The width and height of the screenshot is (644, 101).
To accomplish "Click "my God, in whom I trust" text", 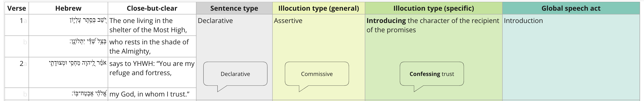I will (x=149, y=94).
